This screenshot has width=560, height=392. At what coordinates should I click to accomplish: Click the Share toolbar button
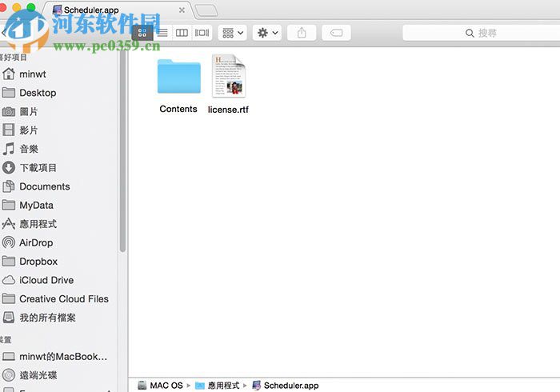coord(302,33)
